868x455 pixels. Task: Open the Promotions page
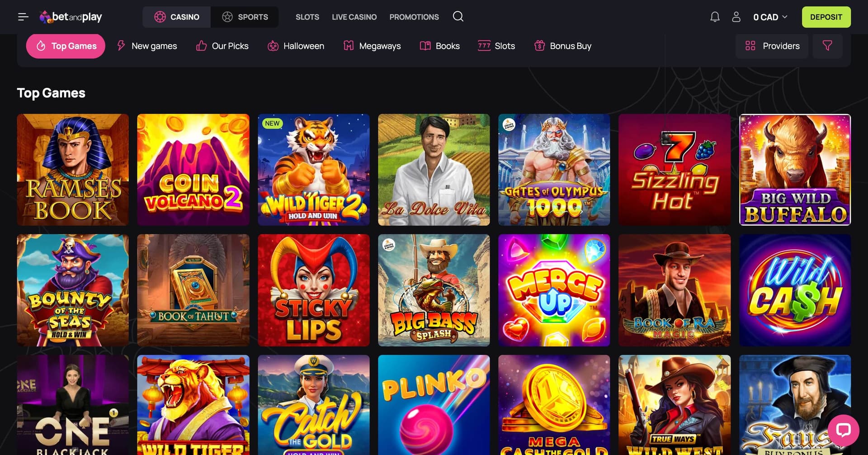pos(414,17)
